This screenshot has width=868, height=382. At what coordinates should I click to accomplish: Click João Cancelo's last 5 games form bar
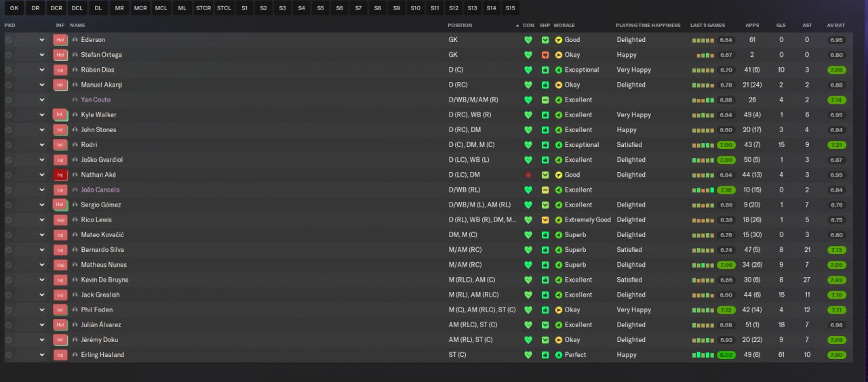(x=704, y=190)
